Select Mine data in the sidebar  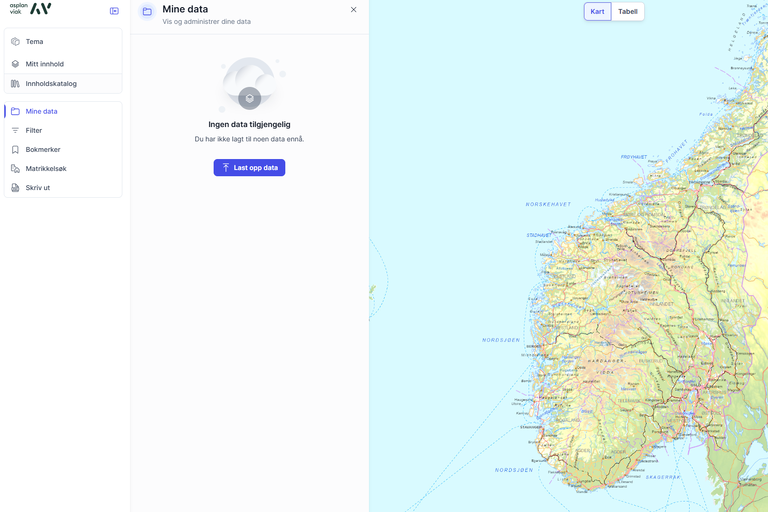(x=41, y=112)
